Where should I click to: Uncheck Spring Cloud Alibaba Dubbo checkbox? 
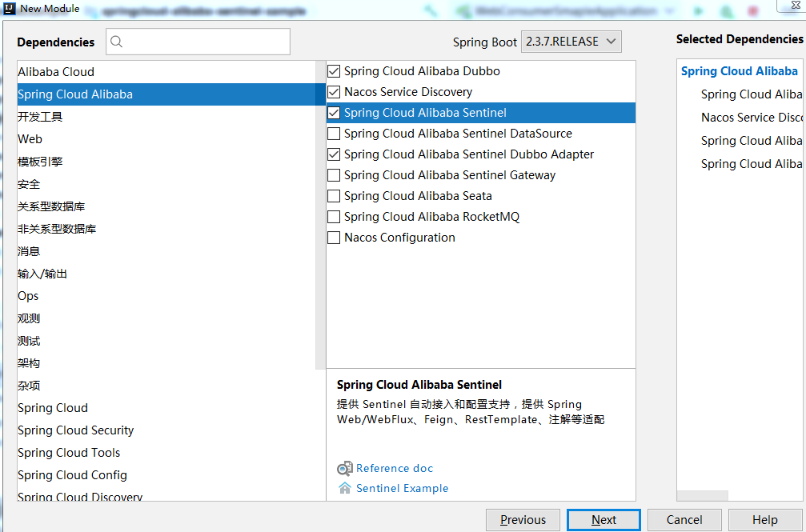point(334,71)
